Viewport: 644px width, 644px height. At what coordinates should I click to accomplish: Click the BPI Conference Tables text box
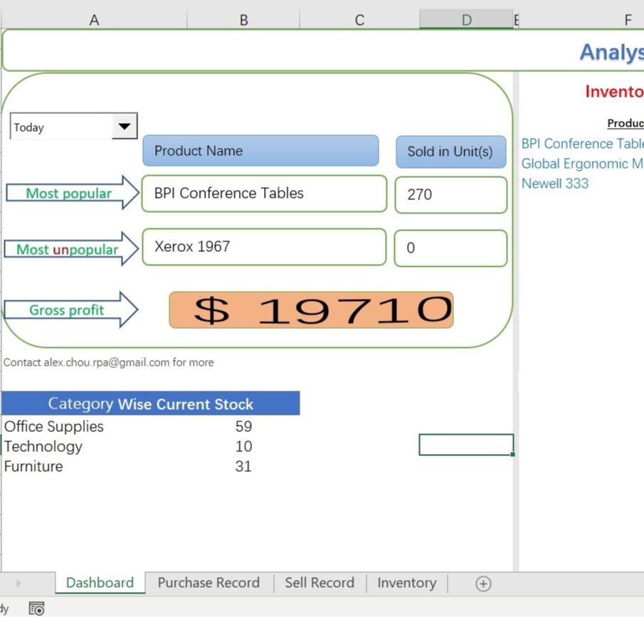click(x=264, y=194)
